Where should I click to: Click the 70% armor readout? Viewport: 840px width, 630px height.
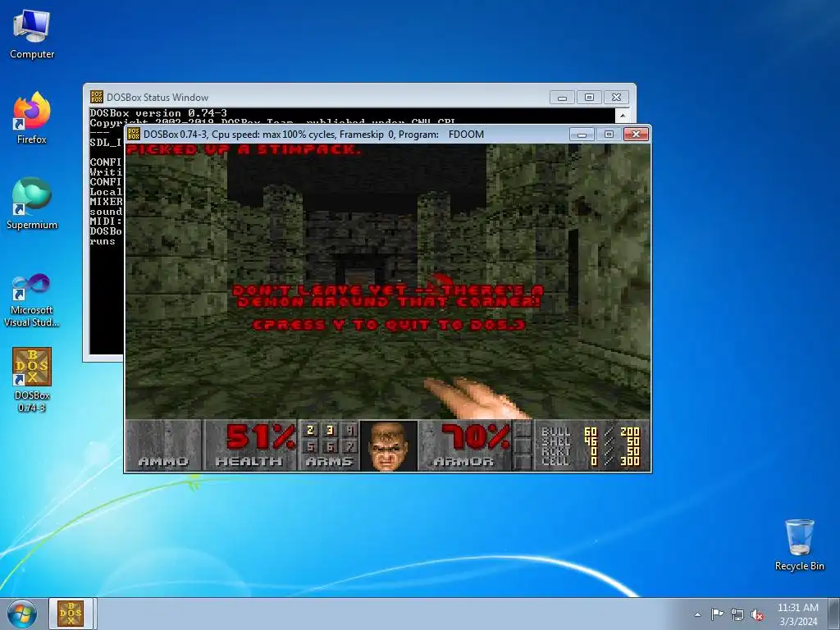click(x=475, y=436)
